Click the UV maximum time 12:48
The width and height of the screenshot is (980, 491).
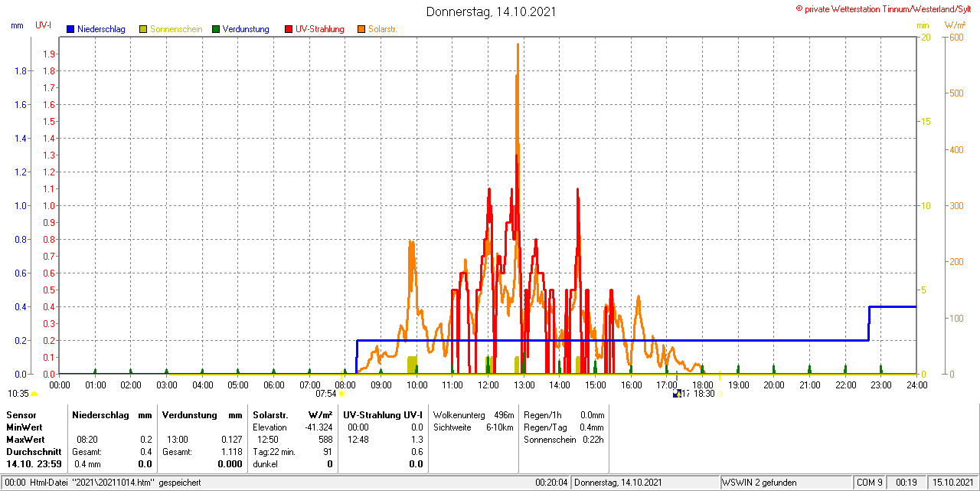pyautogui.click(x=358, y=440)
